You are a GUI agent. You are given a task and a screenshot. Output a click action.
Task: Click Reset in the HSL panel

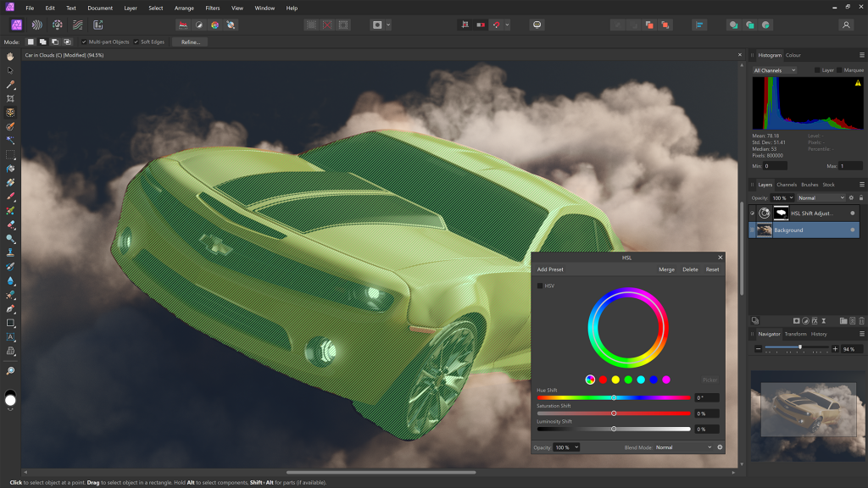(713, 269)
